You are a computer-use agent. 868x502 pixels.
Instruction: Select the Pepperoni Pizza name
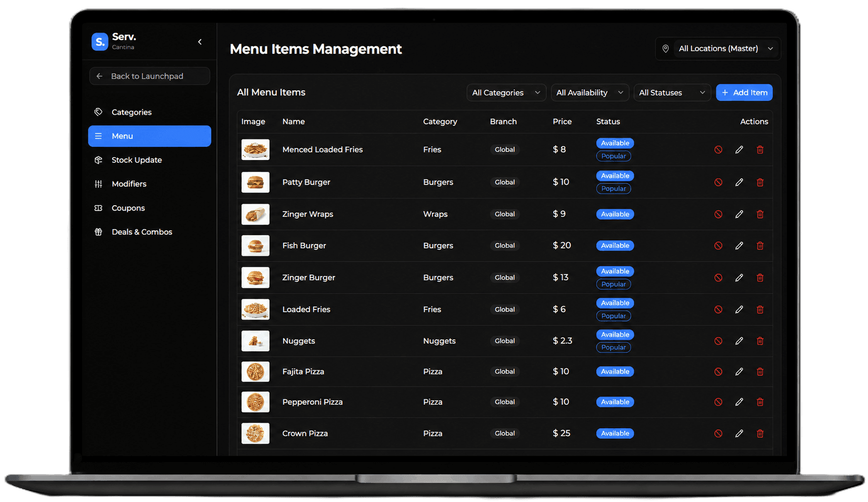click(313, 402)
